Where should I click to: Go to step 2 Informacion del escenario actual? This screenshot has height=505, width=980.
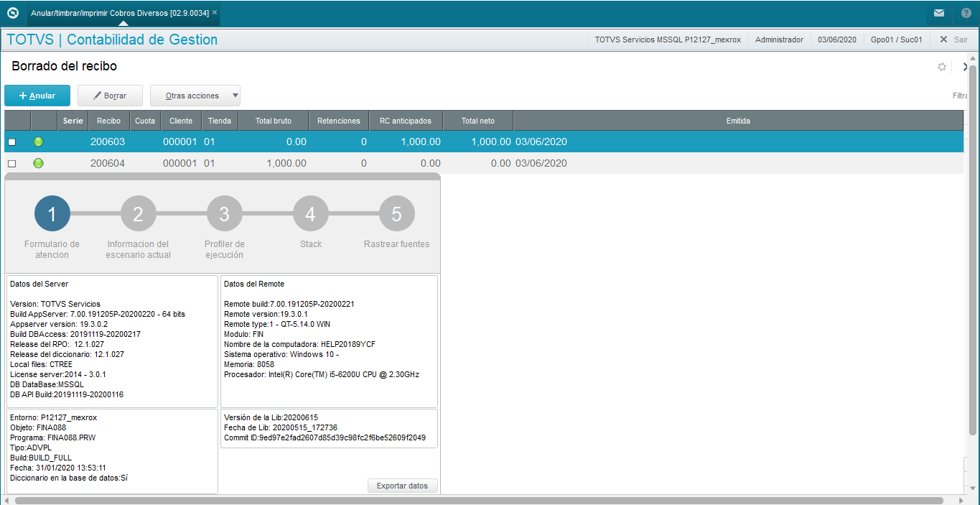coord(138,213)
